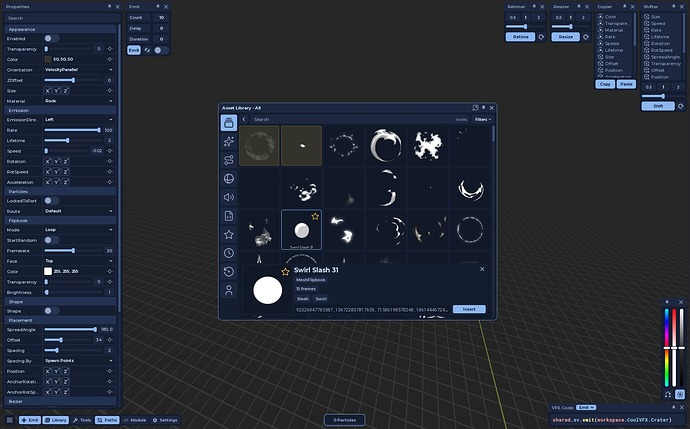Open the Route Default dropdown
The image size is (690, 429).
tap(78, 211)
